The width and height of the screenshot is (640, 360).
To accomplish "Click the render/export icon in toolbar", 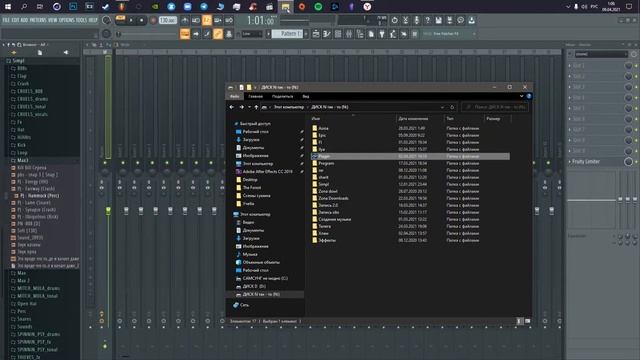I will point(449,20).
